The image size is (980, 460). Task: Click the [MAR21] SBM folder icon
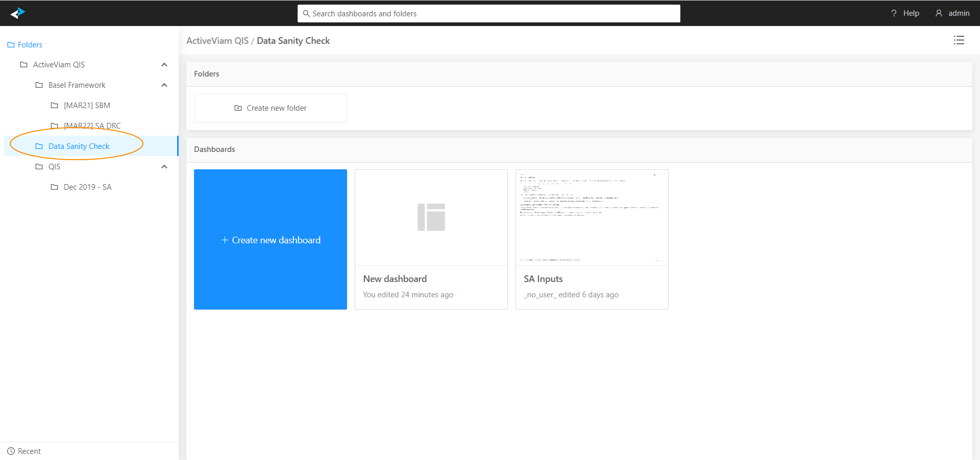click(x=54, y=106)
